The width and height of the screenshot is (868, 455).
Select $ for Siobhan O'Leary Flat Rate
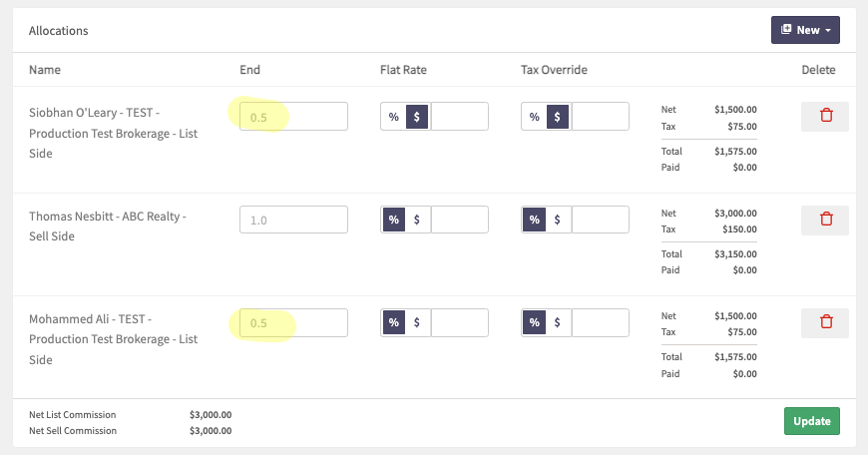tap(417, 117)
